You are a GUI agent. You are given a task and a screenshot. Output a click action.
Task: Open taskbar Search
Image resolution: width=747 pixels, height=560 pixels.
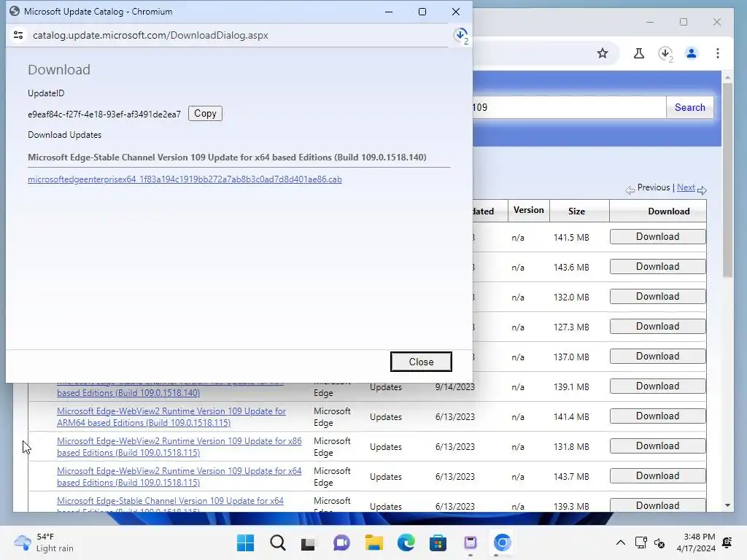point(278,542)
